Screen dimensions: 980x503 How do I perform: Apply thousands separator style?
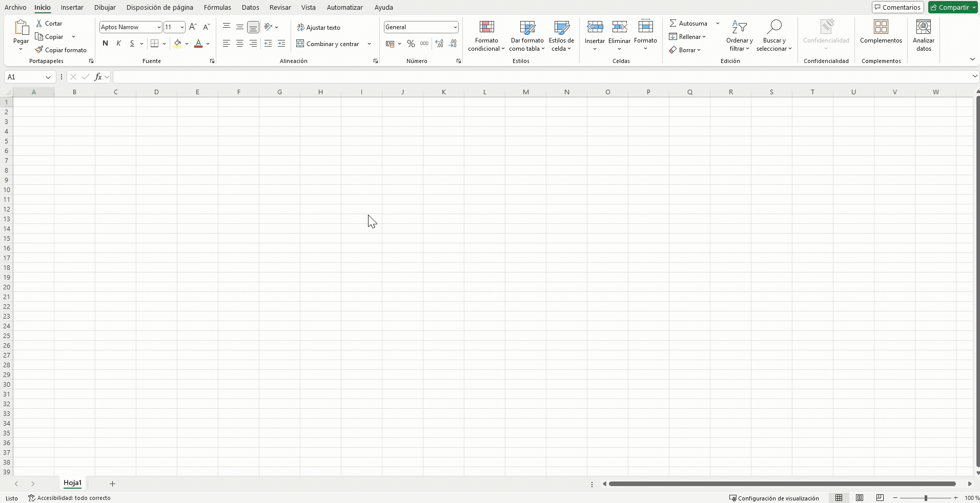pyautogui.click(x=424, y=44)
